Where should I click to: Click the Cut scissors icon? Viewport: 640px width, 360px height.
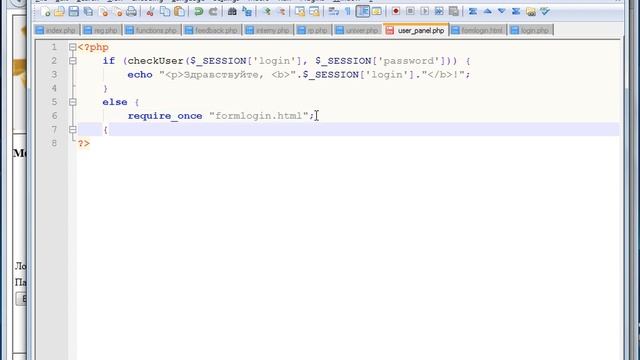(150, 11)
